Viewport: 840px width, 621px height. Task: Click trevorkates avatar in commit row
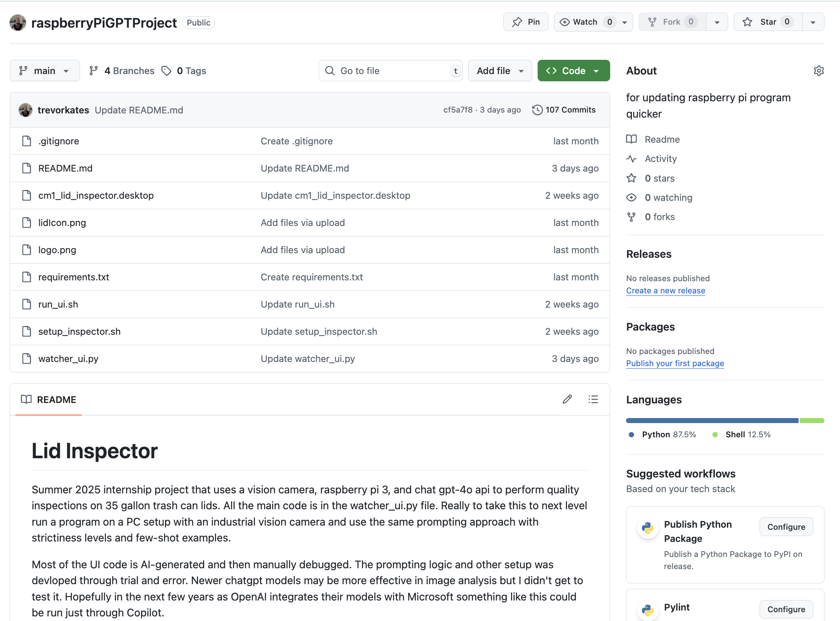26,110
